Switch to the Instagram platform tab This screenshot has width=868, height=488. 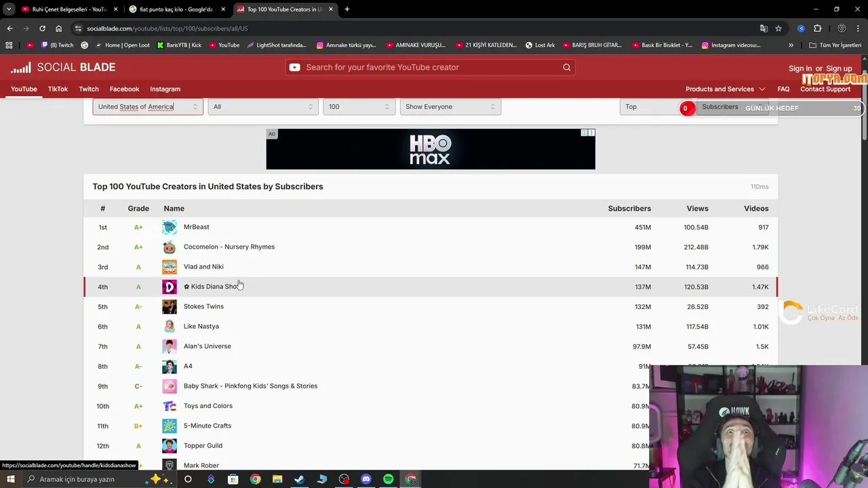165,89
